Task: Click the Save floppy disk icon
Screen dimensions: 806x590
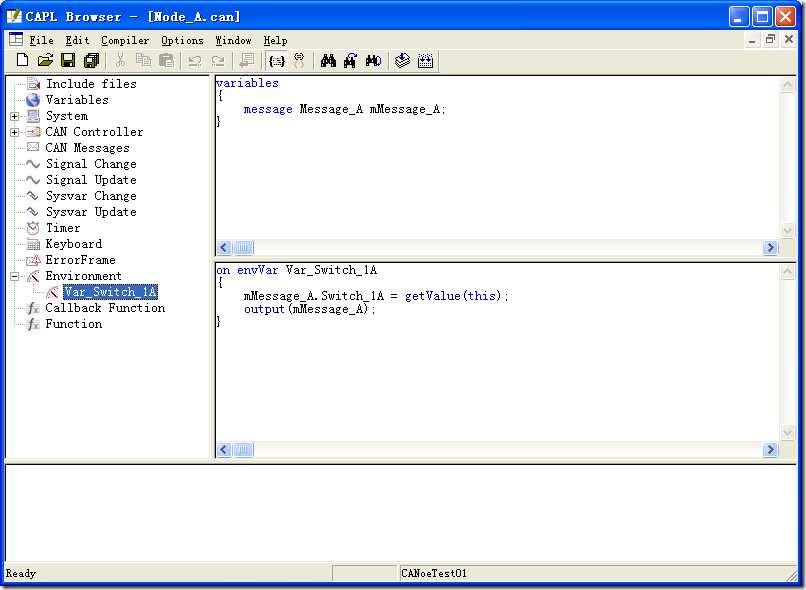Action: 68,61
